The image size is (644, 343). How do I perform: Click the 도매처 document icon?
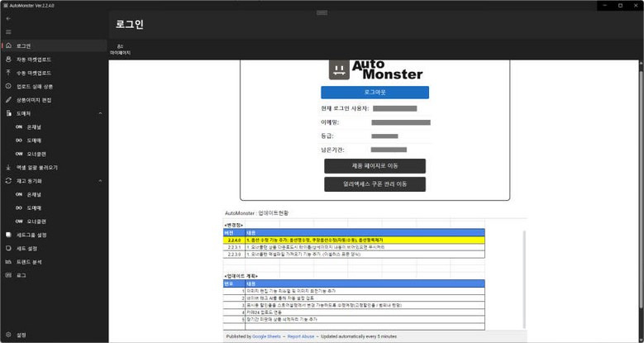(x=8, y=113)
